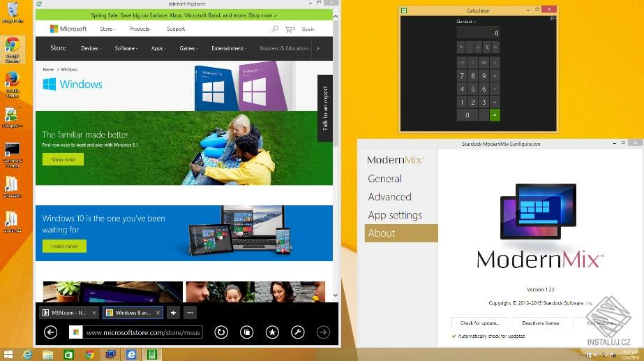Click the backspace key in Calculator
The image size is (644, 361).
point(484,63)
